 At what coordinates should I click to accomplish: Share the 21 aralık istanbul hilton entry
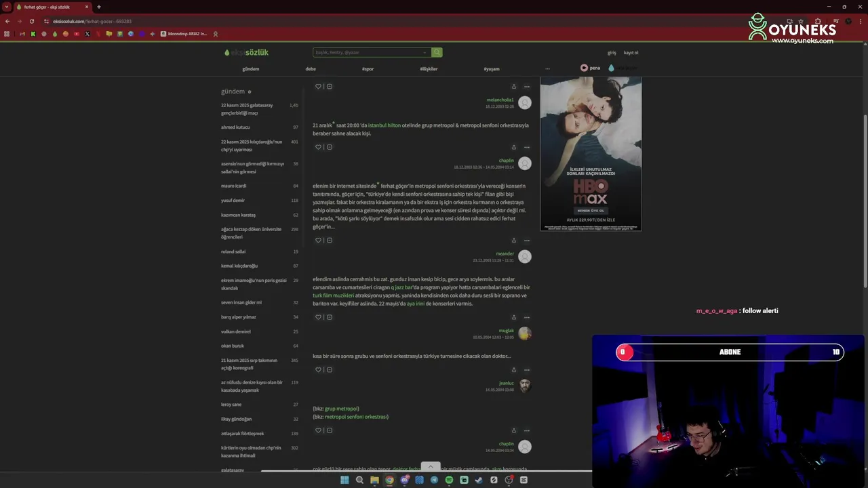[x=513, y=147]
